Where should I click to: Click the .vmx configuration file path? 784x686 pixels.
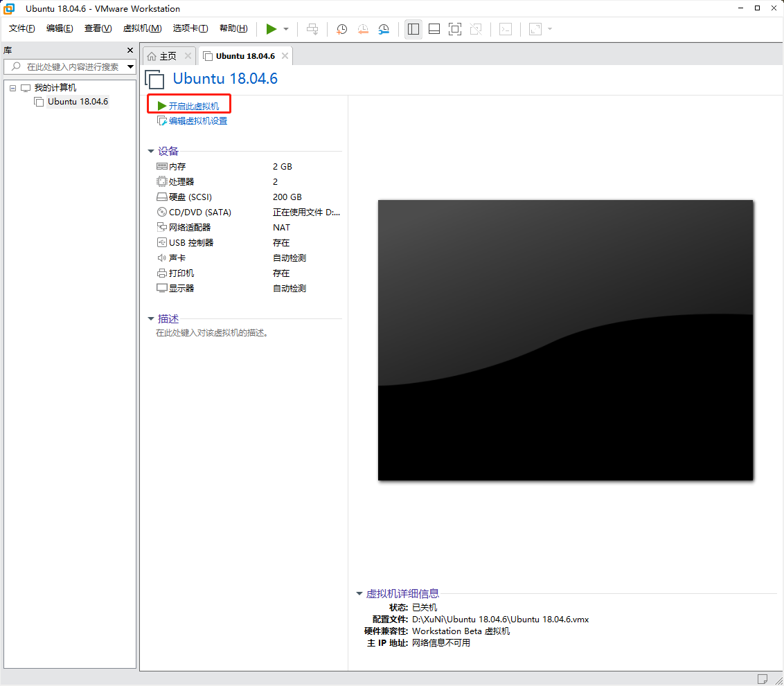(x=501, y=620)
